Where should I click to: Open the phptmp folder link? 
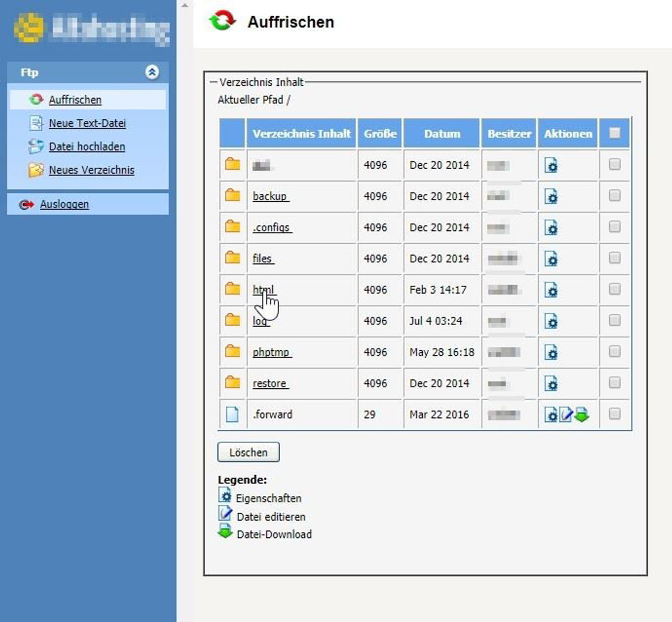272,352
